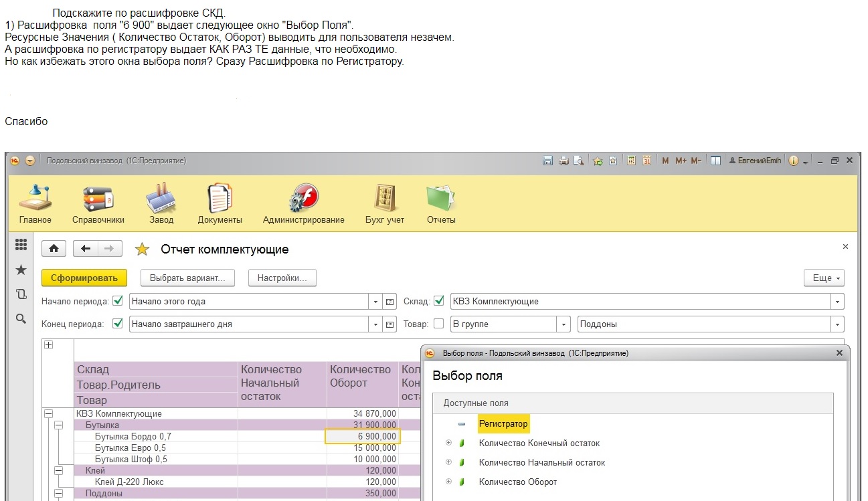Click the M+ memory button
This screenshot has width=868, height=501.
[681, 161]
